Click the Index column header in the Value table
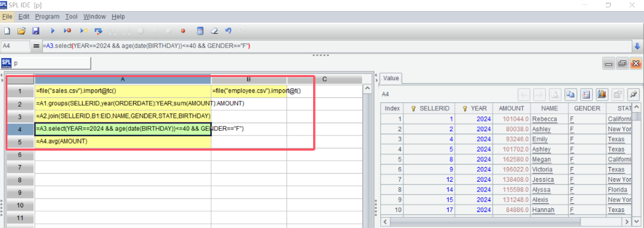 click(x=392, y=108)
